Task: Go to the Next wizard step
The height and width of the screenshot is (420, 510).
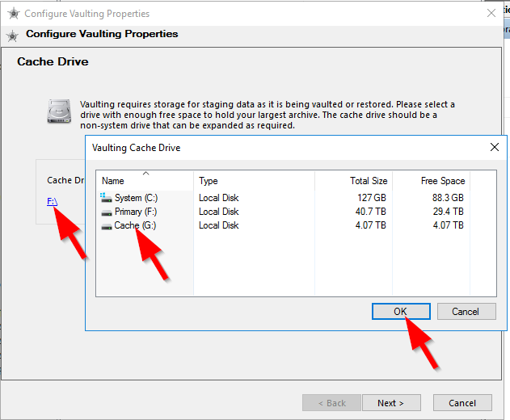Action: (x=391, y=403)
